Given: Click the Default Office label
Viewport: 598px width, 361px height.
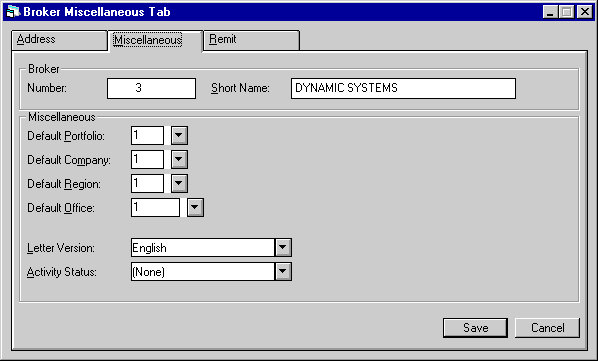Looking at the screenshot, I should (61, 208).
